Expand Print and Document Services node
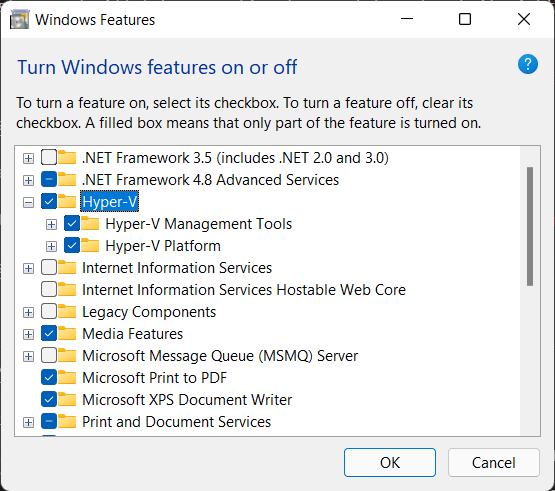Viewport: 555px width, 491px height. (x=28, y=422)
